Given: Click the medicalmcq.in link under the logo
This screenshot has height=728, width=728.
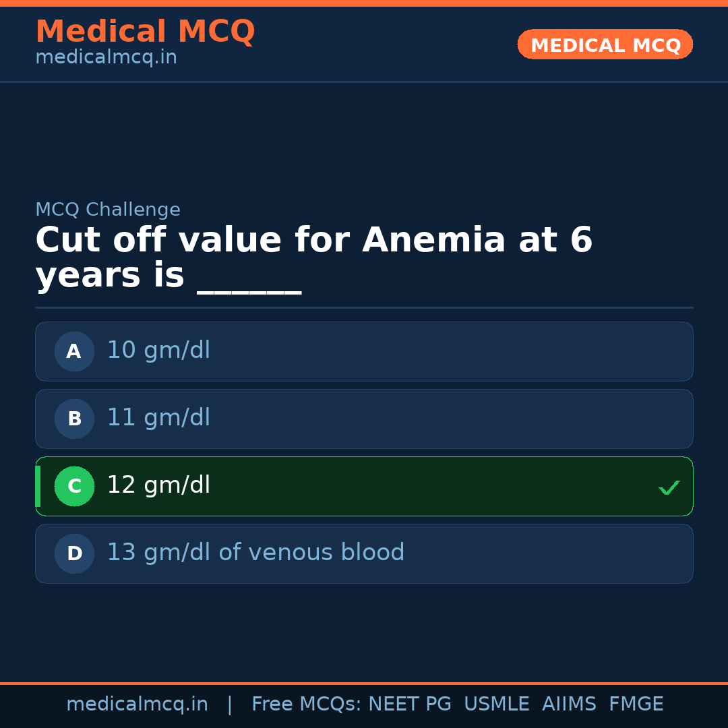Looking at the screenshot, I should click(105, 57).
